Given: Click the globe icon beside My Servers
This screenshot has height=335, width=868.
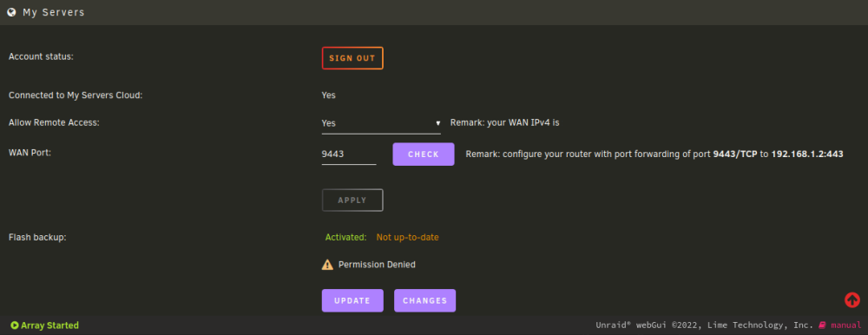Looking at the screenshot, I should pos(11,11).
